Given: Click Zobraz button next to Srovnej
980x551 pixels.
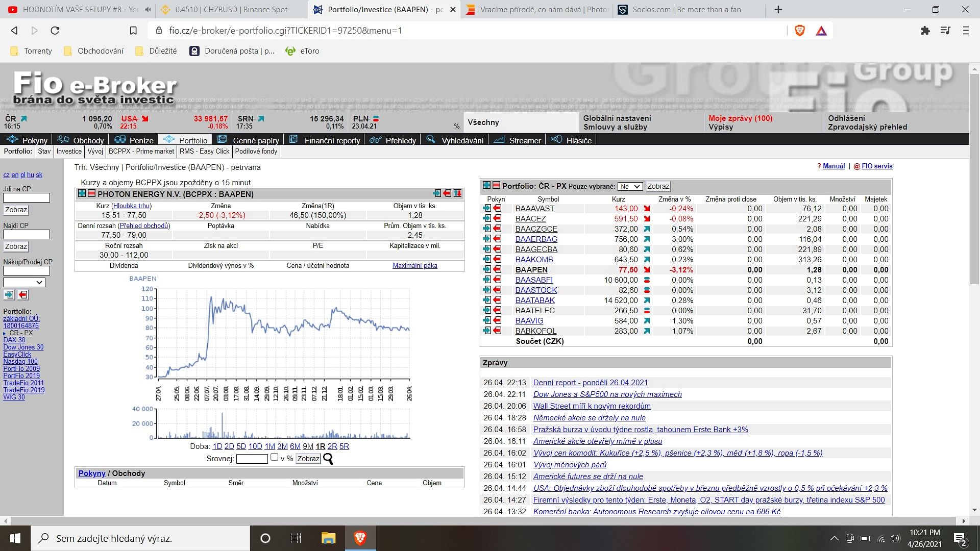Looking at the screenshot, I should (308, 459).
